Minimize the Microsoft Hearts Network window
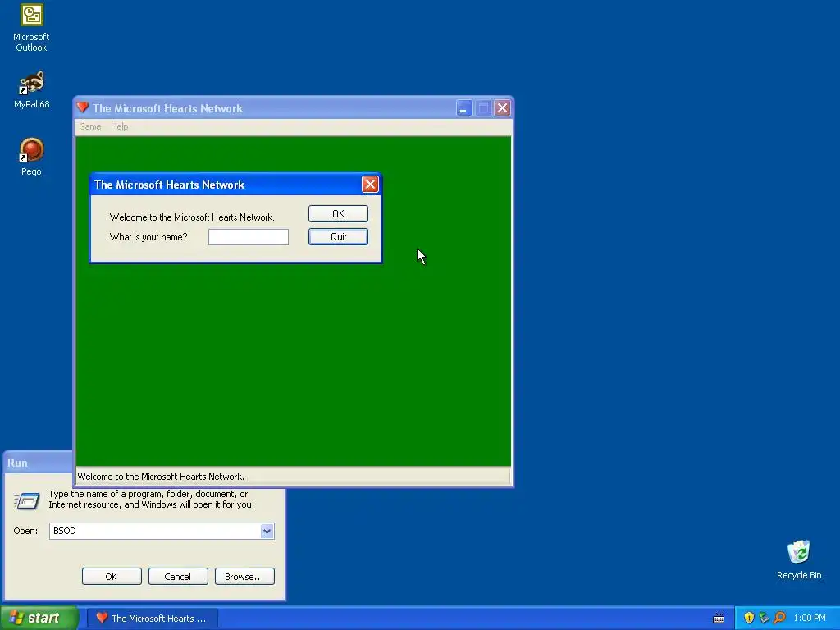This screenshot has height=630, width=840. [x=464, y=108]
